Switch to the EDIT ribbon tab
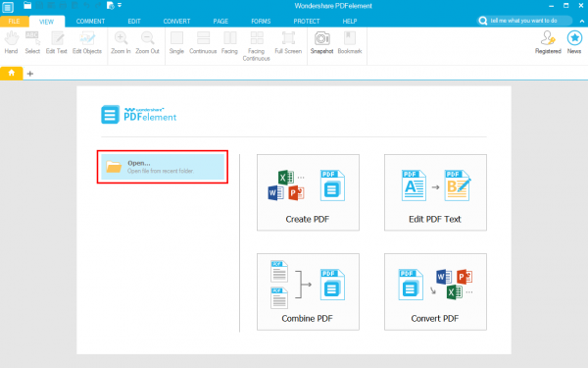Viewport: 588px width, 368px height. 134,22
